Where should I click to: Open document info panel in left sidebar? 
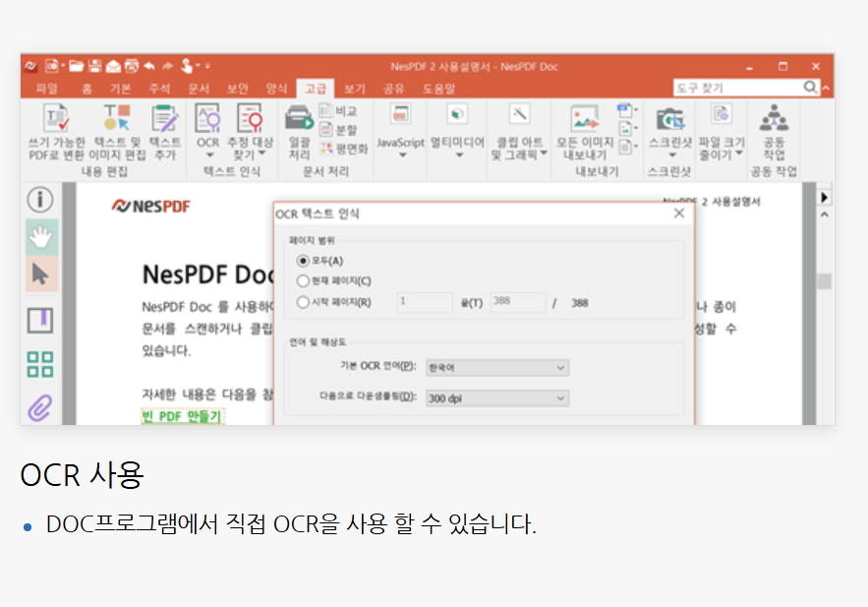(40, 200)
